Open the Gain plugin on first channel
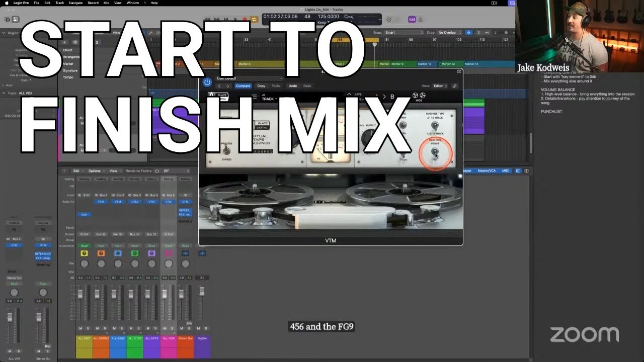 point(84,215)
